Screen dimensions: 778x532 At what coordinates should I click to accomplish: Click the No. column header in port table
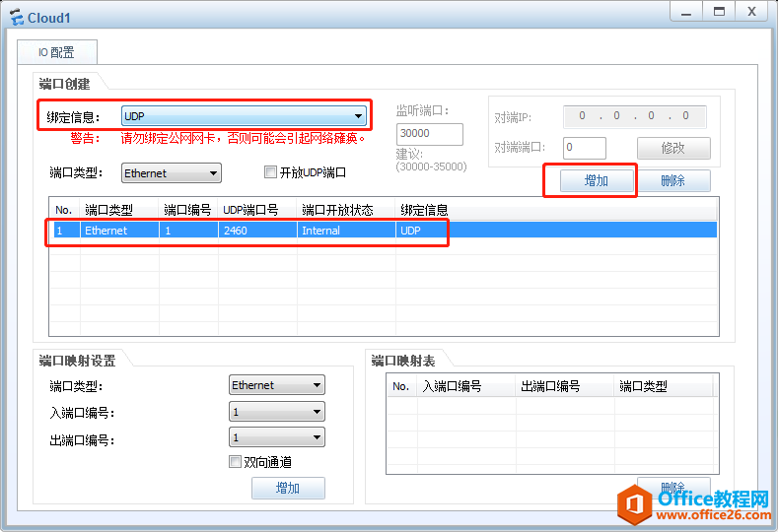(64, 210)
